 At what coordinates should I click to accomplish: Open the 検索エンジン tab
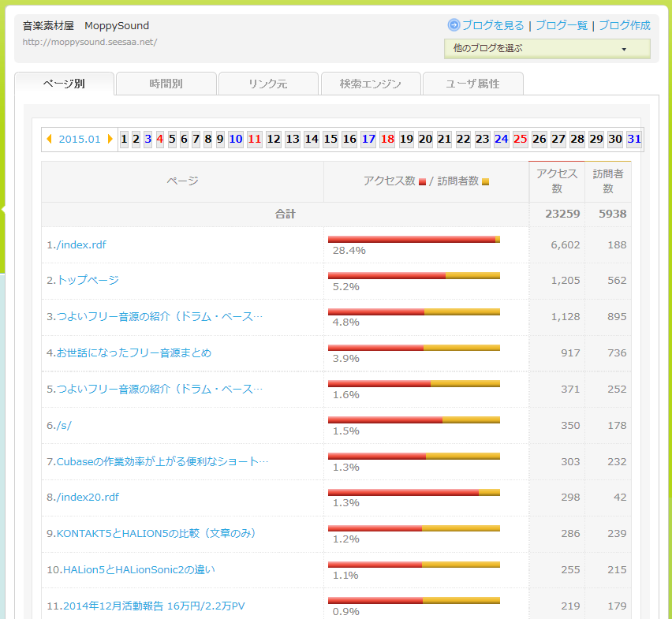pyautogui.click(x=371, y=84)
